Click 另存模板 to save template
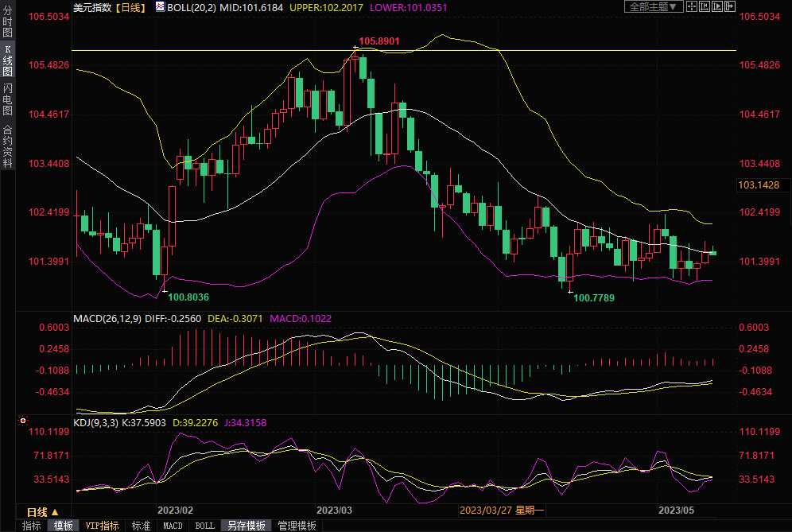The height and width of the screenshot is (532, 792). (x=246, y=526)
